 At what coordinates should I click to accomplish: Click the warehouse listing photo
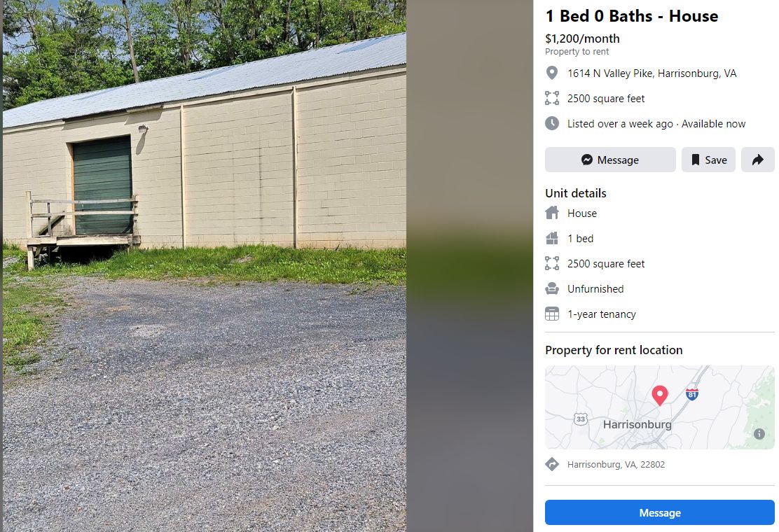coord(205,266)
